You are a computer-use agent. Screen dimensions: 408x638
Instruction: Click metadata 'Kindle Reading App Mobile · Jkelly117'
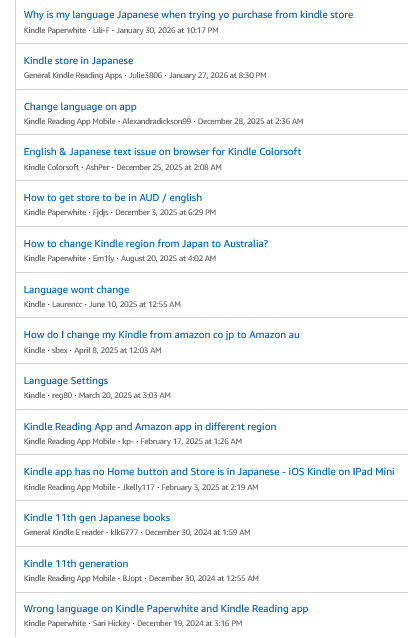(x=141, y=487)
